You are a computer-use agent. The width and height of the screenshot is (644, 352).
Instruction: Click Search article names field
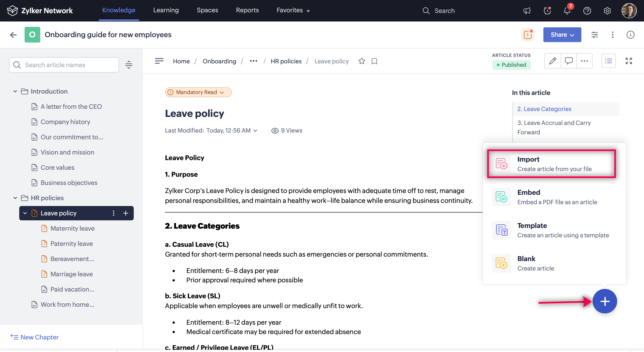(64, 65)
